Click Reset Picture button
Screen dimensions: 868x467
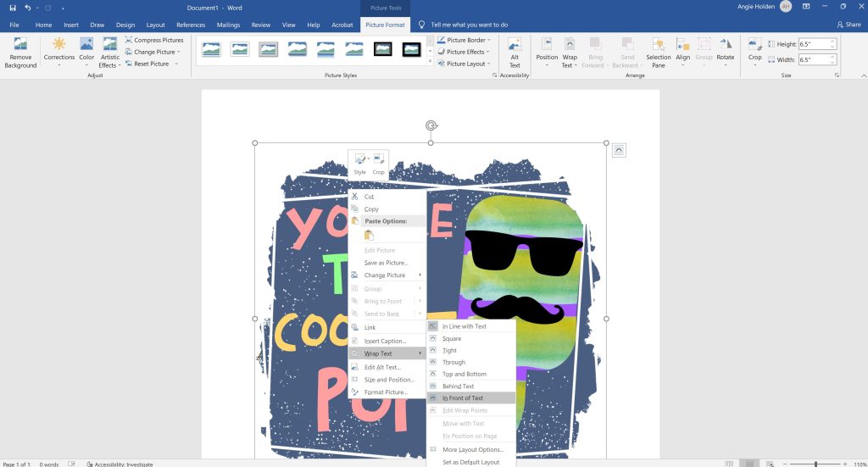point(152,64)
